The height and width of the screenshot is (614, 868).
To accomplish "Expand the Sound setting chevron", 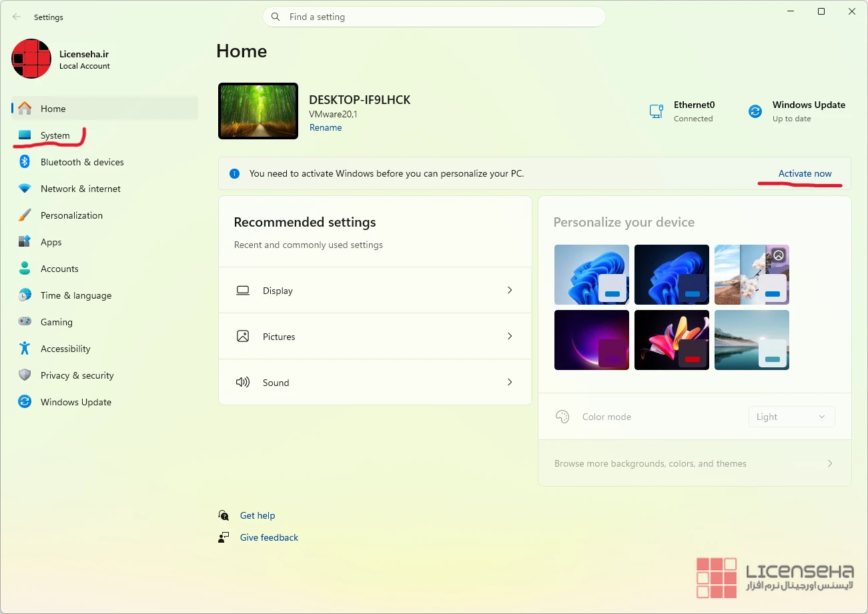I will [x=510, y=383].
